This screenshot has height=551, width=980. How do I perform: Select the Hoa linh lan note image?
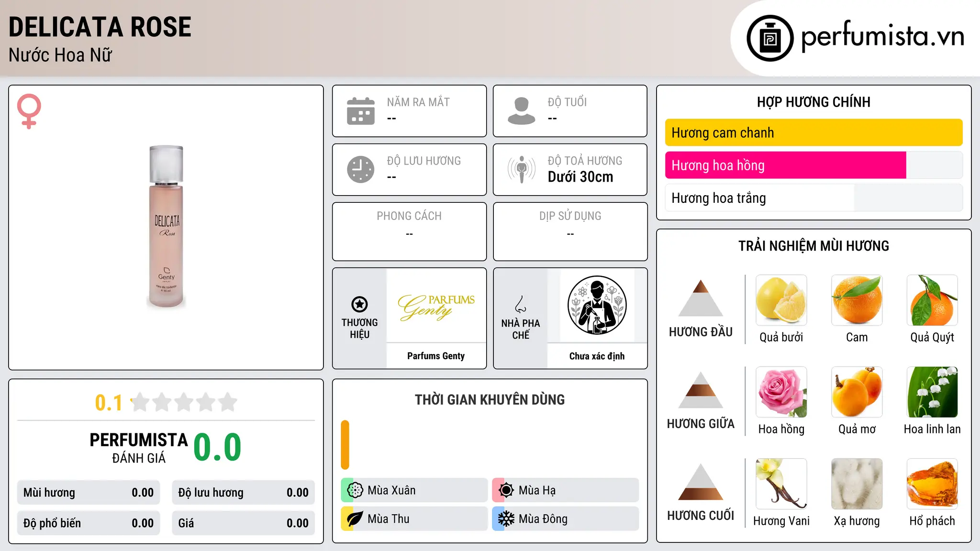[x=932, y=392]
